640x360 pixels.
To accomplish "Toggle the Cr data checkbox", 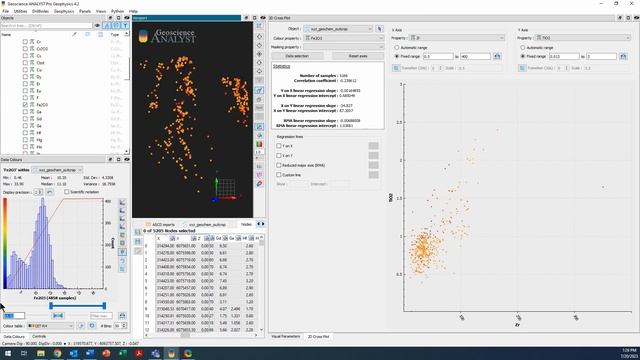I will (x=25, y=42).
